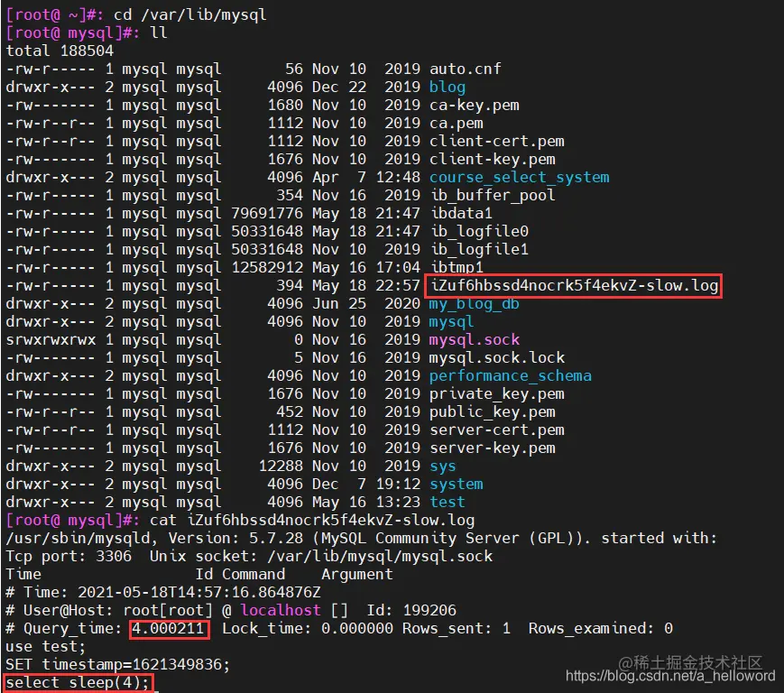This screenshot has height=693, width=784.
Task: Click client-key.pem file name
Action: point(492,159)
